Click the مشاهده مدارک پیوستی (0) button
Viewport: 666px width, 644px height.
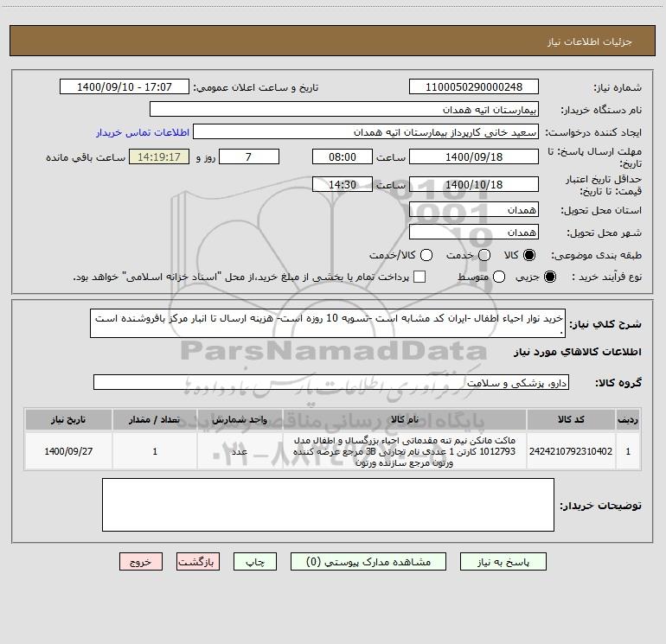(x=368, y=562)
